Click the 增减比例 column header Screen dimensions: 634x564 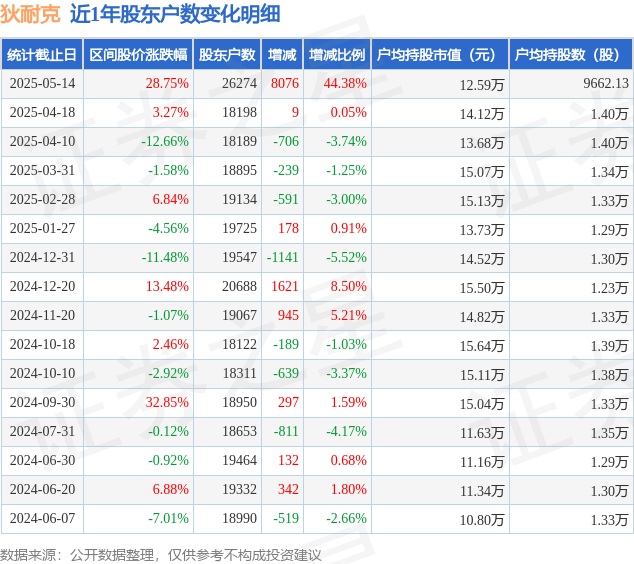pyautogui.click(x=337, y=55)
